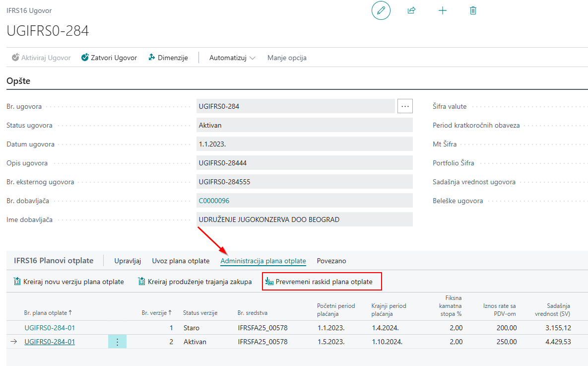This screenshot has height=366, width=588.
Task: Click the Sadašnja vrednost (SV) column header
Action: pos(552,310)
